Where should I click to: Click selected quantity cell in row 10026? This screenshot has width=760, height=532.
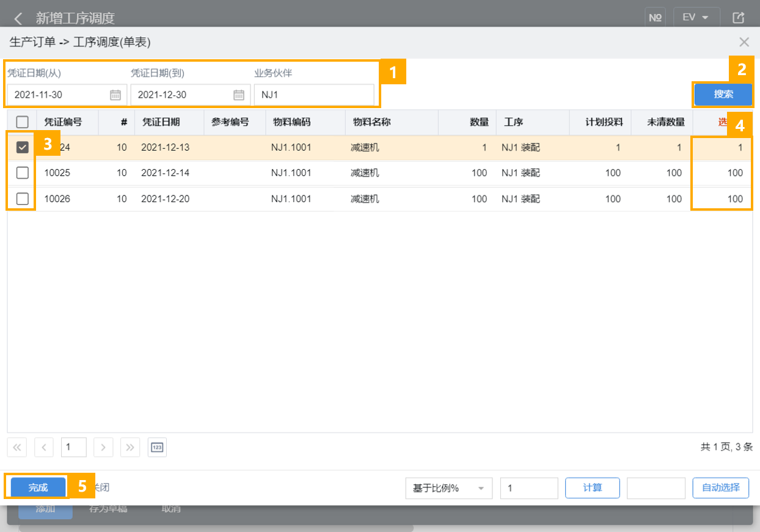723,199
